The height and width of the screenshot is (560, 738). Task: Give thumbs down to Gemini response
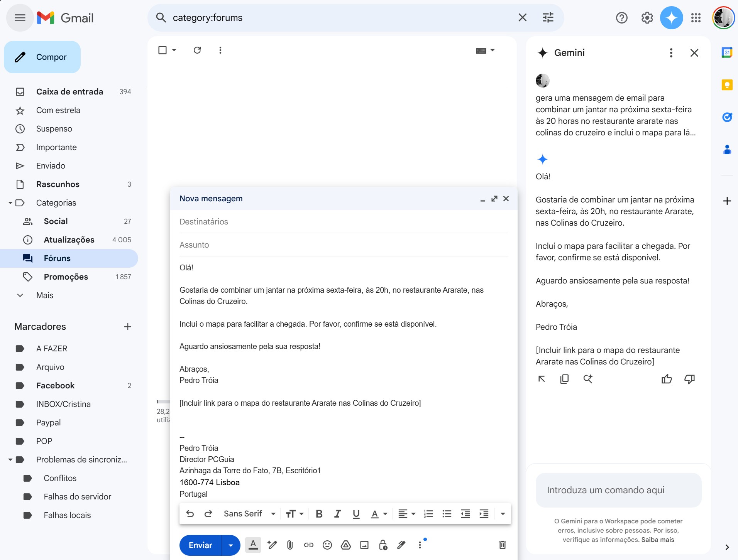(x=689, y=379)
